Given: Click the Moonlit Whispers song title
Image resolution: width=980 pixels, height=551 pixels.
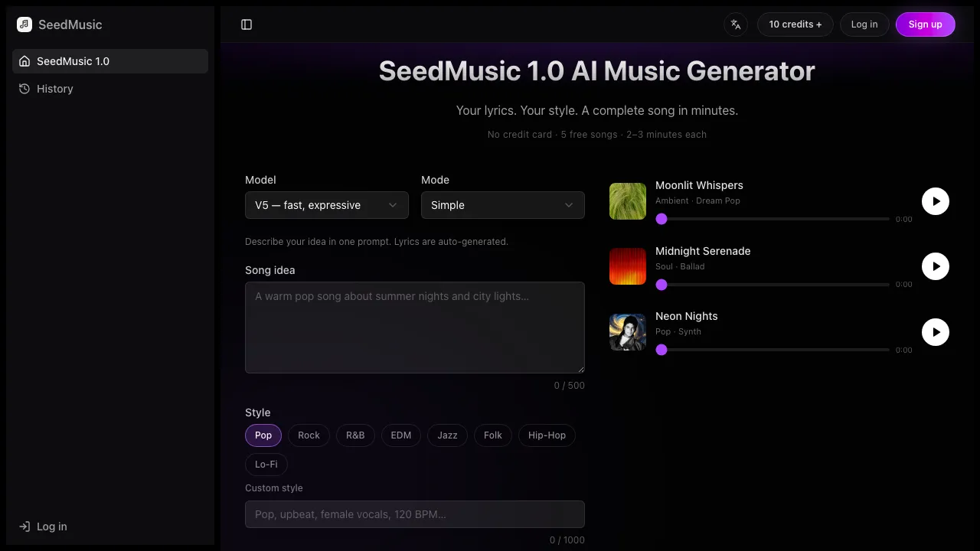Looking at the screenshot, I should (x=699, y=185).
